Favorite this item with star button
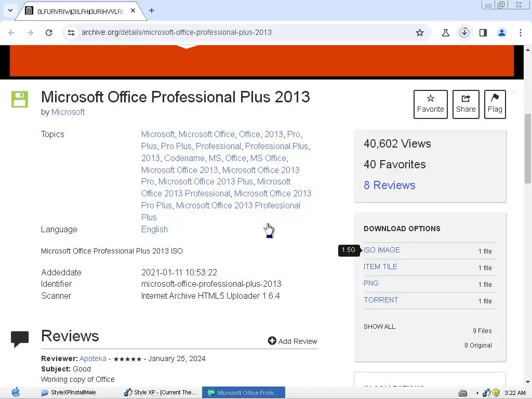This screenshot has width=532, height=399. [x=431, y=104]
